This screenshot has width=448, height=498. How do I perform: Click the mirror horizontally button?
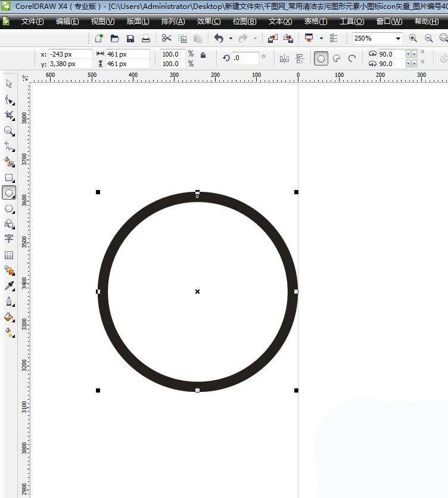[284, 59]
